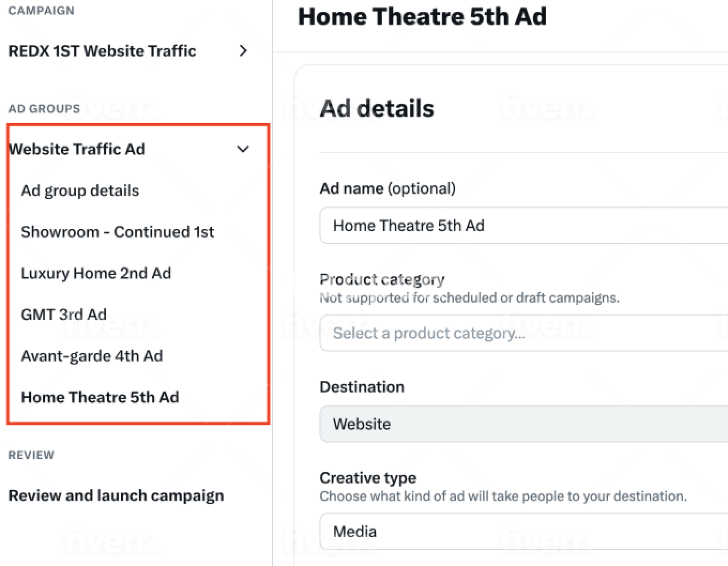This screenshot has height=566, width=728.
Task: Open the GMT 3rd Ad entry
Action: (64, 314)
